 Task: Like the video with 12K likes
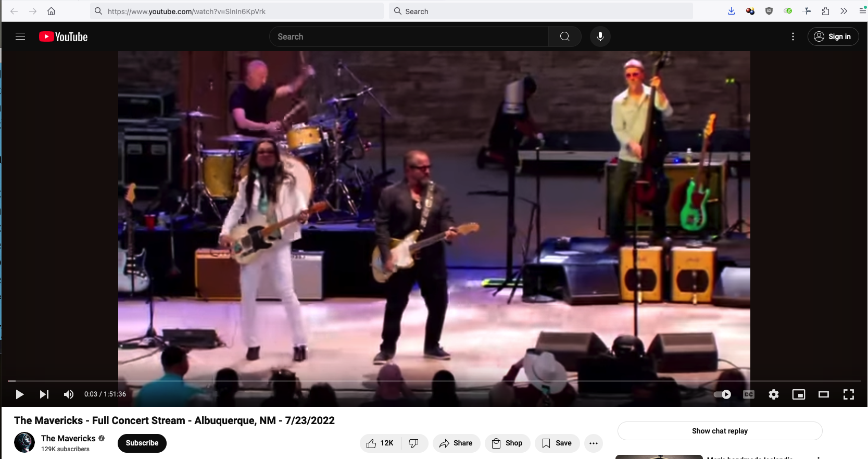coord(380,443)
